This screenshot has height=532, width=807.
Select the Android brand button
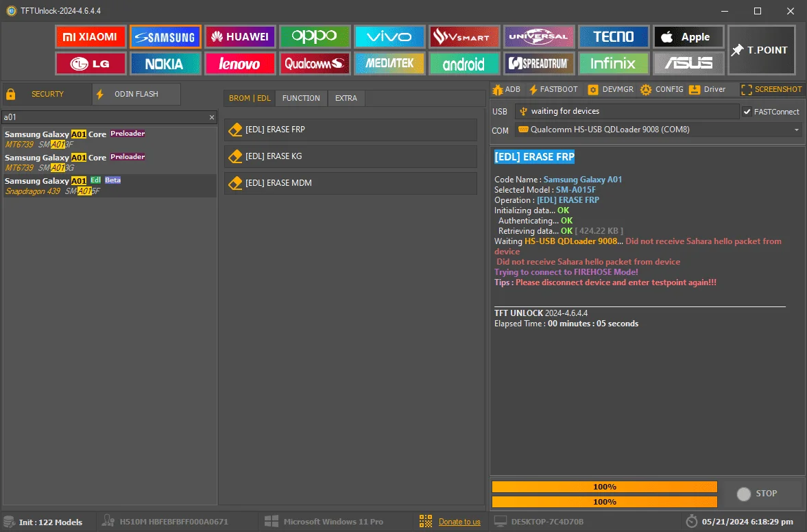tap(464, 64)
